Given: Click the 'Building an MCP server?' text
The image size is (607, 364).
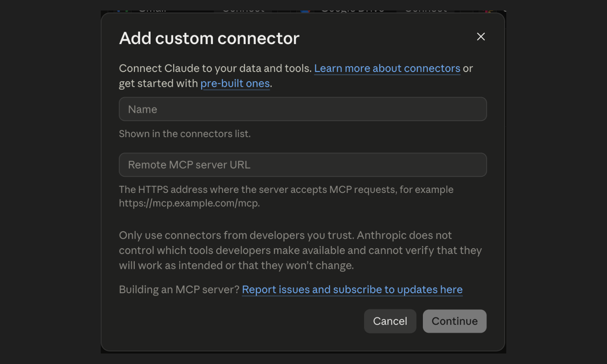Looking at the screenshot, I should pos(179,290).
